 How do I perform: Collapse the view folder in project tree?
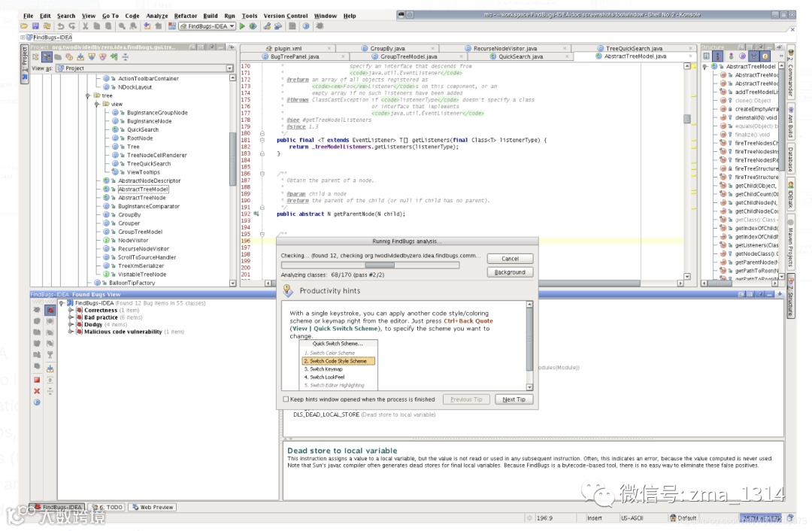pos(97,104)
